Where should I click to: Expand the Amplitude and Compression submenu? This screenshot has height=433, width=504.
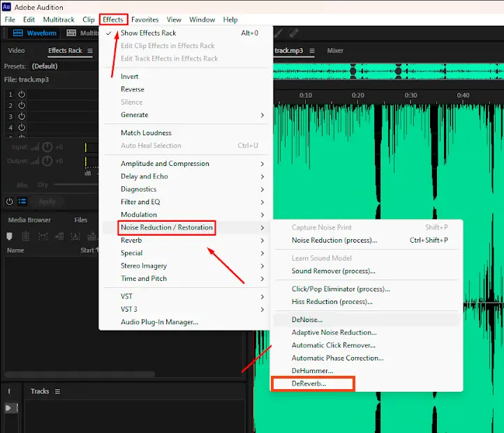click(x=165, y=164)
